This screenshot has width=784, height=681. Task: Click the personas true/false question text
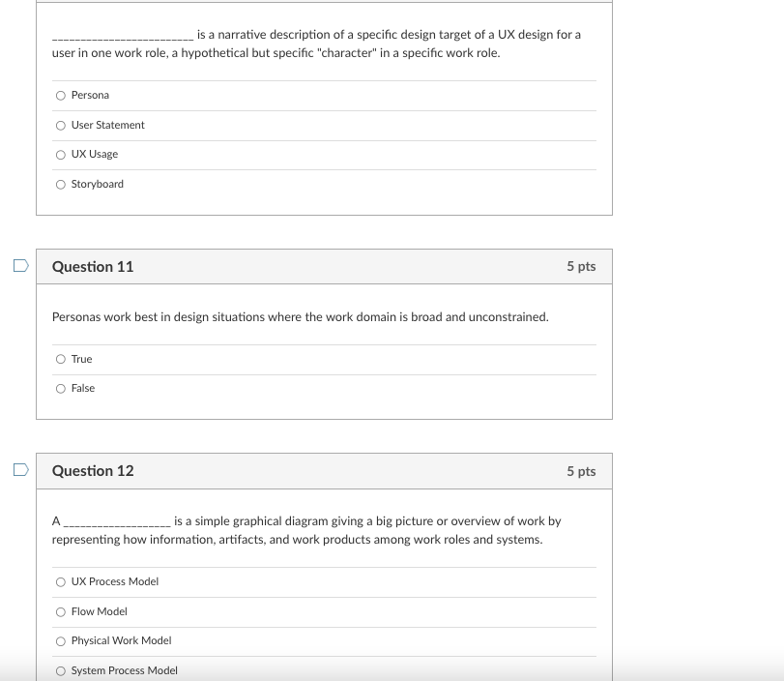pos(300,316)
